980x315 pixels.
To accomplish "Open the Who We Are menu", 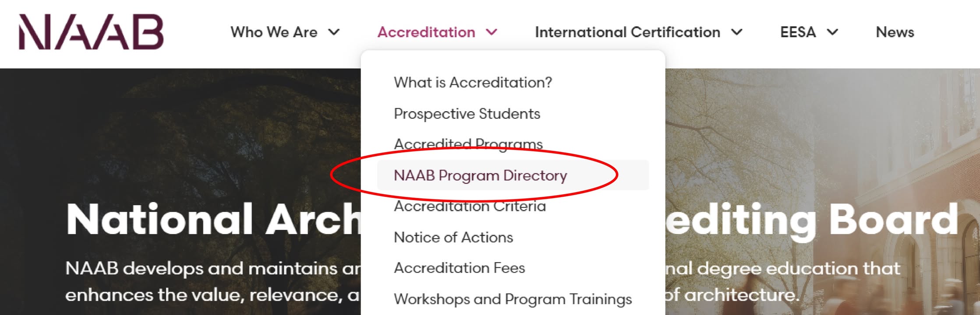I will click(x=274, y=32).
